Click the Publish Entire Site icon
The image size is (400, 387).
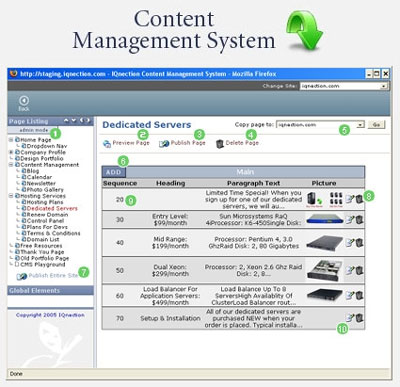pyautogui.click(x=22, y=276)
